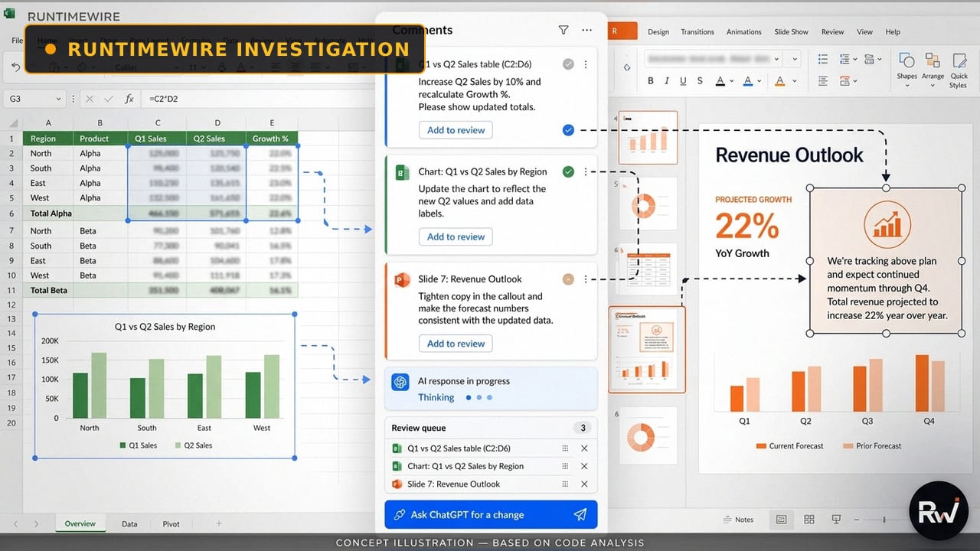This screenshot has width=980, height=551.
Task: Cancel formula entry with X icon
Action: coord(90,99)
